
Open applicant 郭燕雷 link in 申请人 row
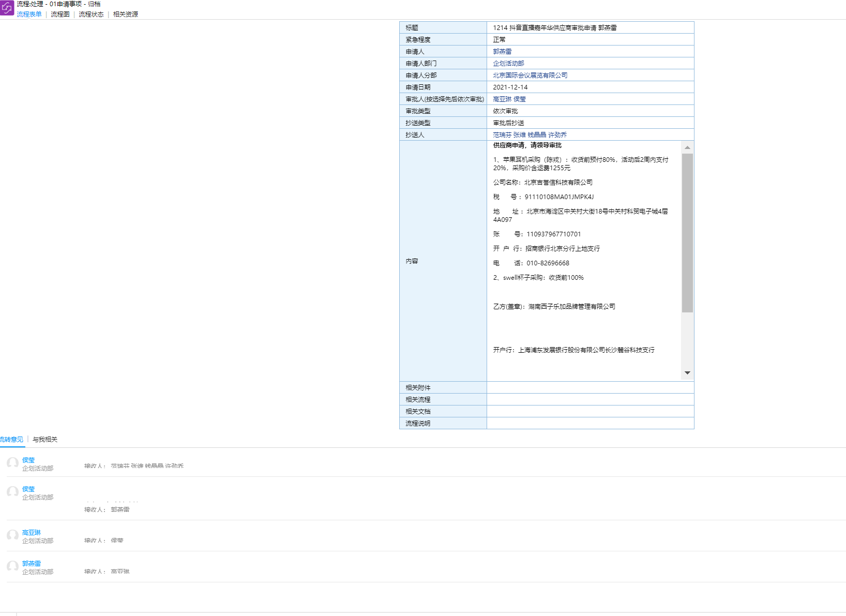coord(502,52)
